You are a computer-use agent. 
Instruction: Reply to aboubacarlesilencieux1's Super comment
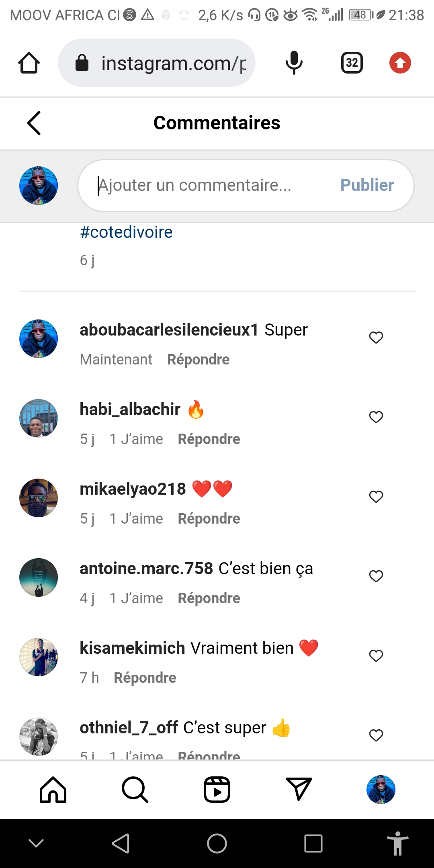(x=198, y=360)
